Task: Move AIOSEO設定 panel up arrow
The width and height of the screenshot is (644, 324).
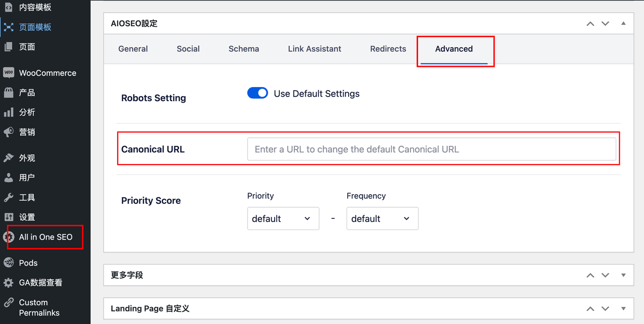Action: (590, 24)
